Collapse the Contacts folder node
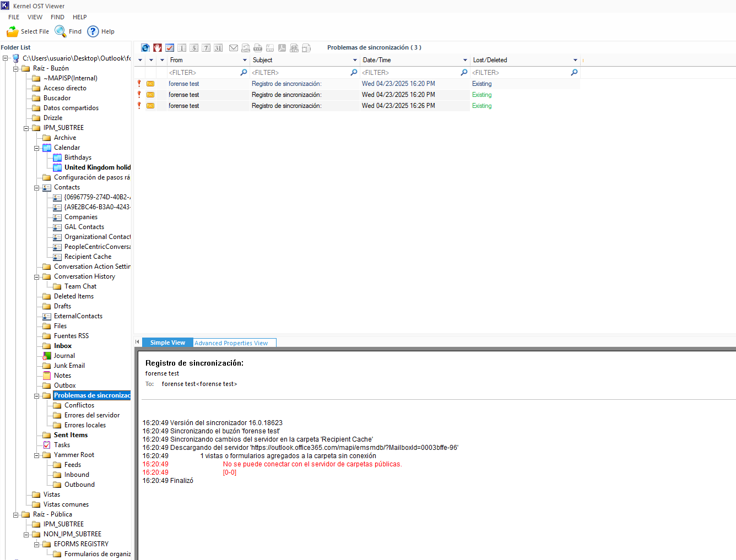This screenshot has height=560, width=736. coord(36,188)
